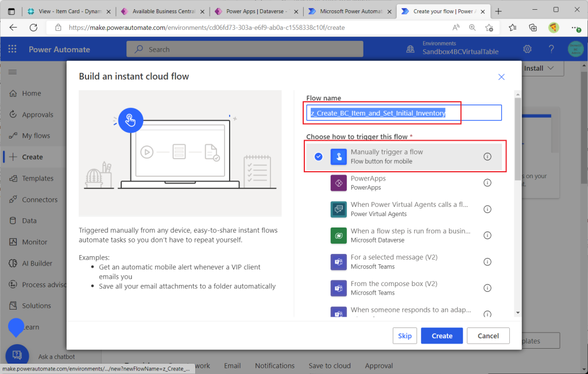Click the browser zoom magnifier icon
This screenshot has width=588, height=374.
coord(472,28)
